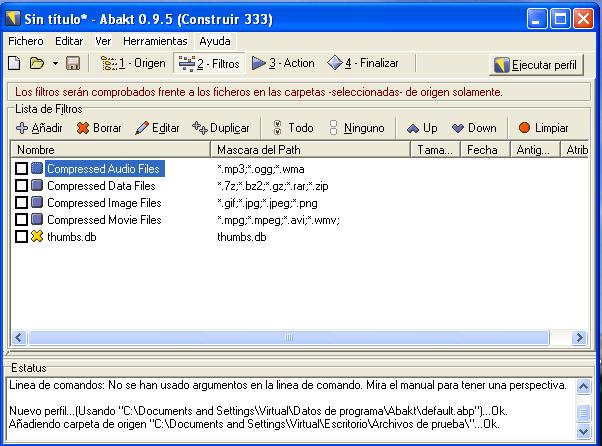
Task: Enable the thumbs.db filter checkbox
Action: (22, 236)
